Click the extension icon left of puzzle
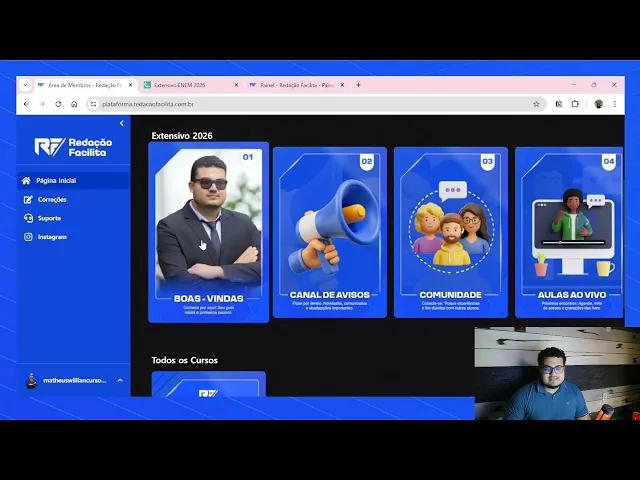Viewport: 640px width, 480px height. [559, 104]
